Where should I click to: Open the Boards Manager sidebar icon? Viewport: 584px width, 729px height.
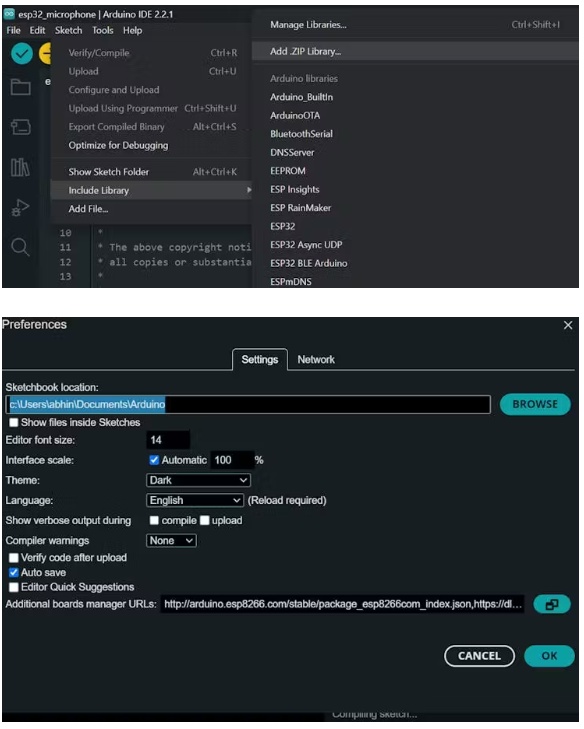point(21,126)
